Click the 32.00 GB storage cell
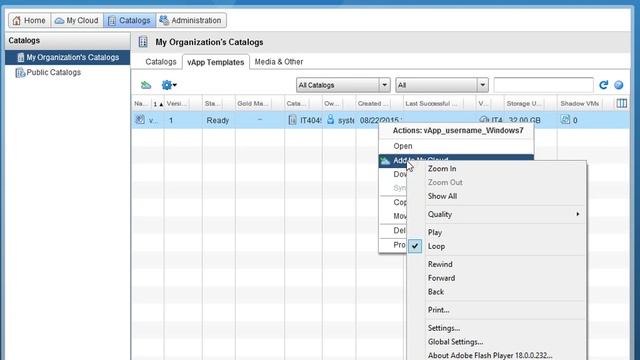 coord(524,120)
